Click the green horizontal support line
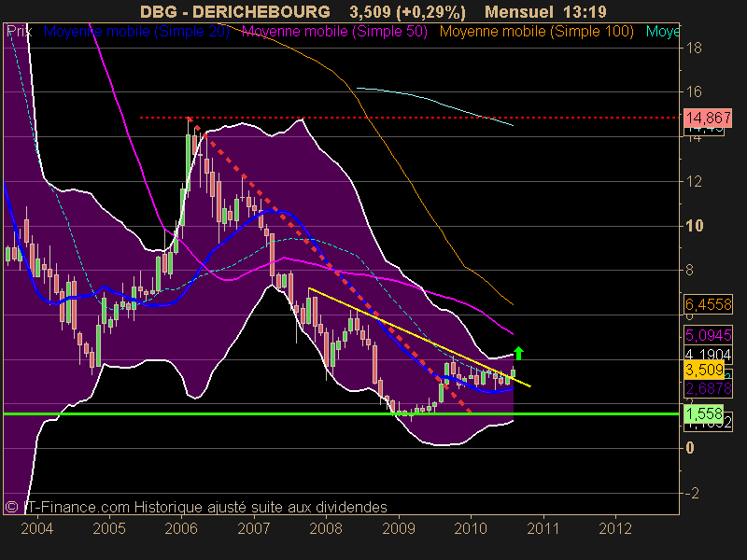747x560 pixels. 341,413
